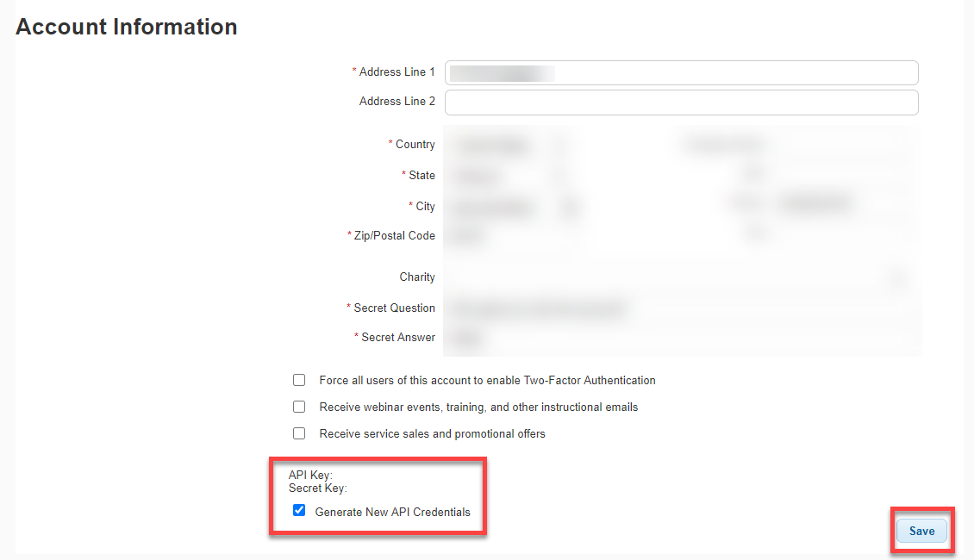Focus the empty Address Line 2 field

pos(682,103)
